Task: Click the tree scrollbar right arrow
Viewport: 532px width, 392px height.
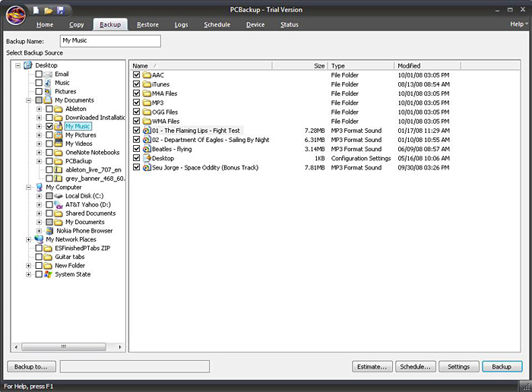Action: pyautogui.click(x=120, y=347)
